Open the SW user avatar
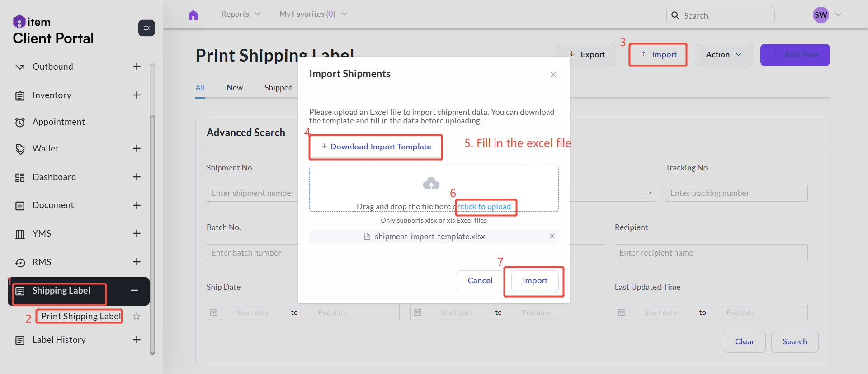Screen dimensions: 868x374 point(821,15)
